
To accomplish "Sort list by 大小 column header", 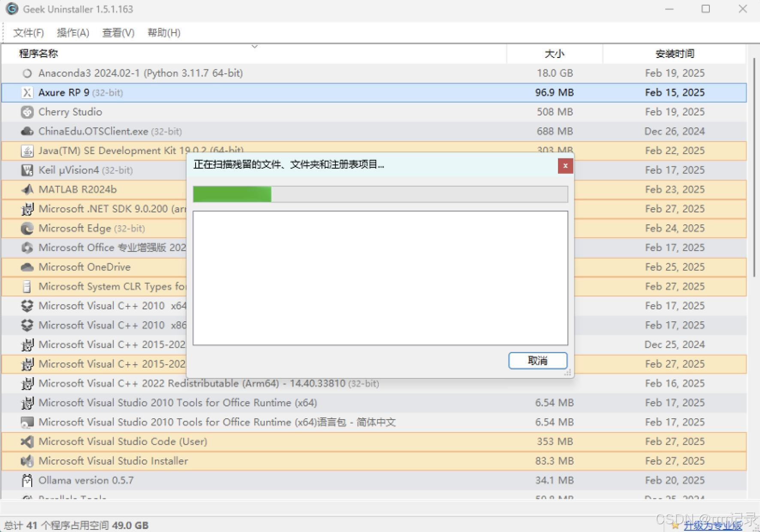I will coord(555,54).
